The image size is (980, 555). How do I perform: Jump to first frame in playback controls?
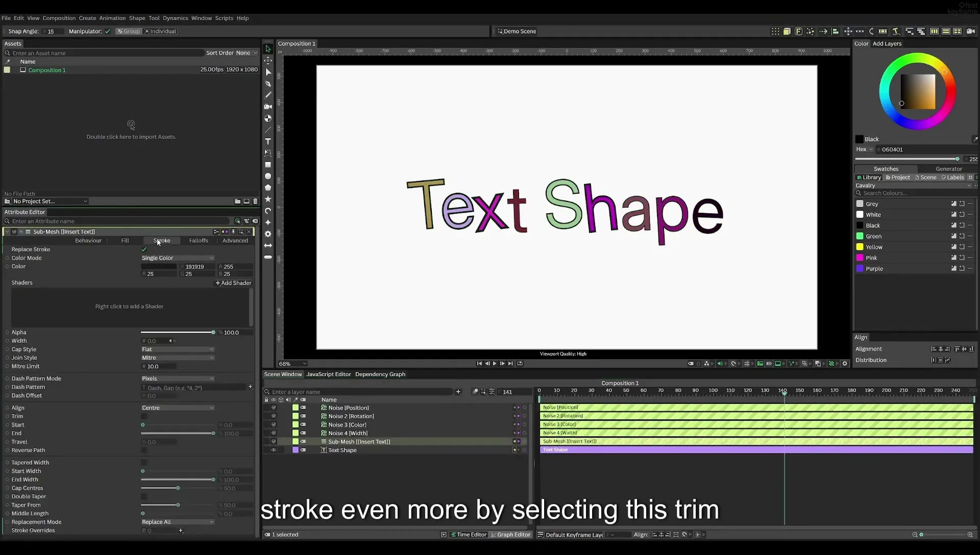[x=479, y=364]
